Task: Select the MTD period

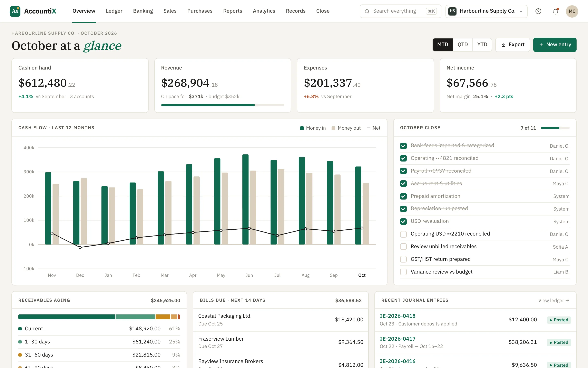Action: (x=442, y=45)
